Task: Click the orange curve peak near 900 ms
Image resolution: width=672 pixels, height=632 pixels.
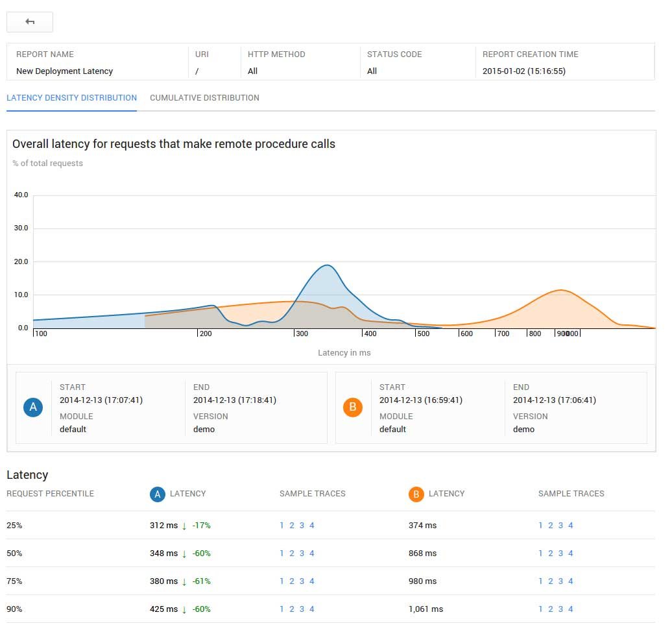Action: point(561,290)
